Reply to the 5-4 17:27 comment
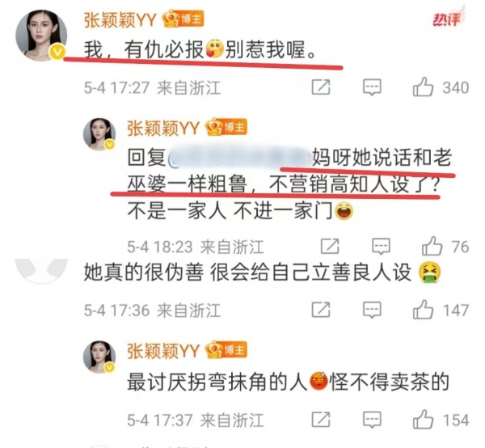The height and width of the screenshot is (448, 485). point(372,87)
